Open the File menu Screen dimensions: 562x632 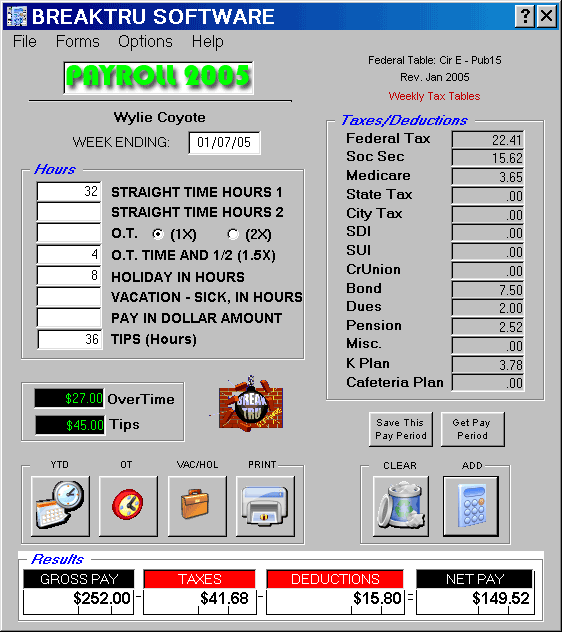pyautogui.click(x=25, y=42)
